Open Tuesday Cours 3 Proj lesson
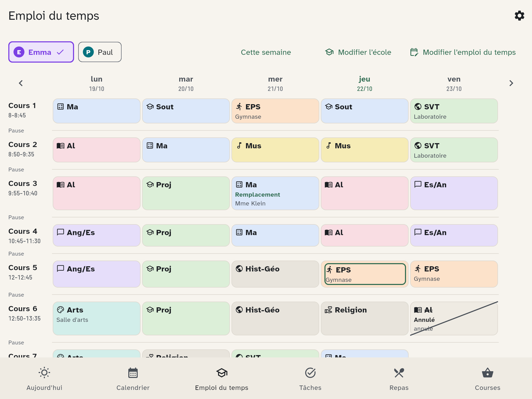Viewport: 532px width, 399px height. pos(186,193)
